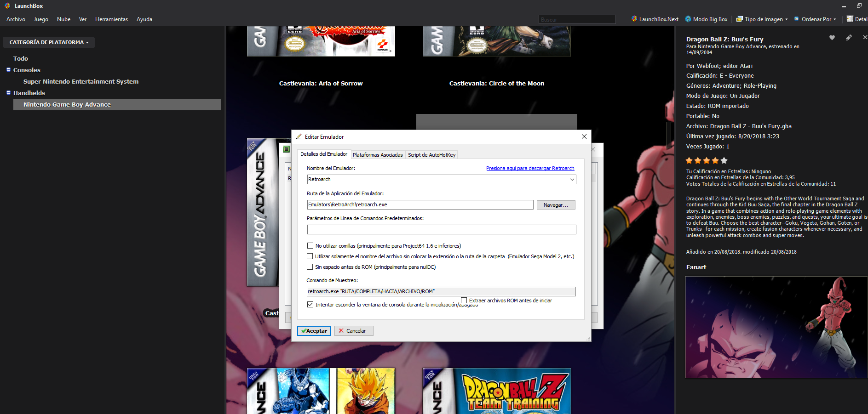868x414 pixels.
Task: Rate the game with the third star
Action: [x=707, y=160]
